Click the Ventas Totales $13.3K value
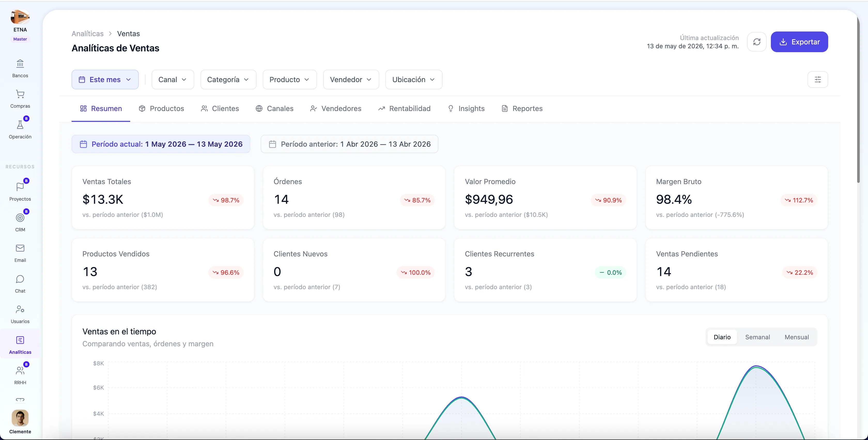Viewport: 868px width, 440px height. point(103,199)
